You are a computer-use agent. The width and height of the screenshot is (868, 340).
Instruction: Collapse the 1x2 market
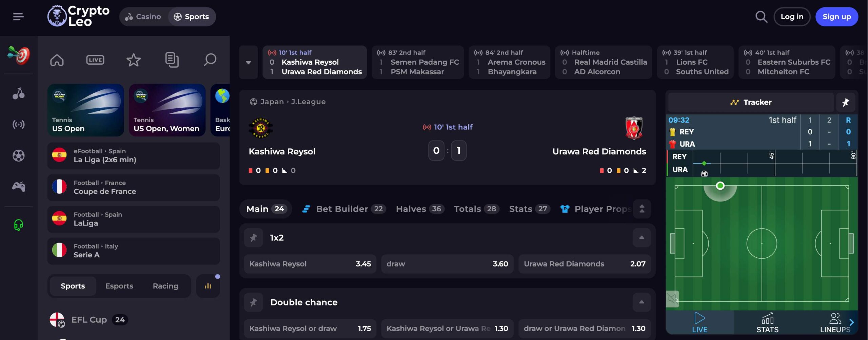(x=642, y=238)
